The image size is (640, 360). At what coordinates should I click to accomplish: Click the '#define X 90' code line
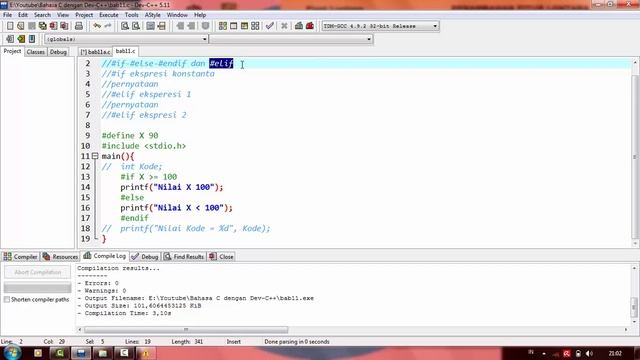130,136
